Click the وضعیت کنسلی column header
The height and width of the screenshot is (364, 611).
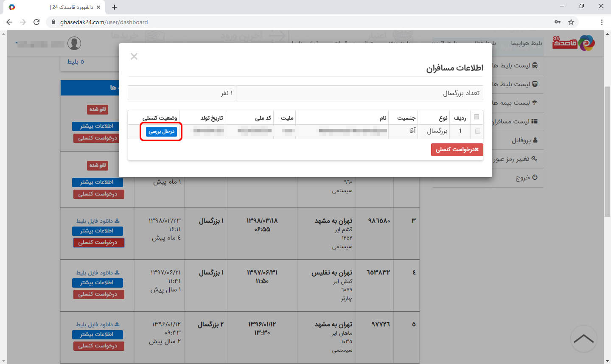click(x=160, y=118)
